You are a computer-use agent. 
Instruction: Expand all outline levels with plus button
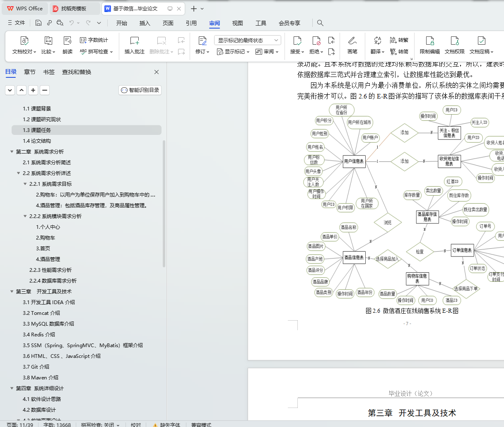[33, 90]
